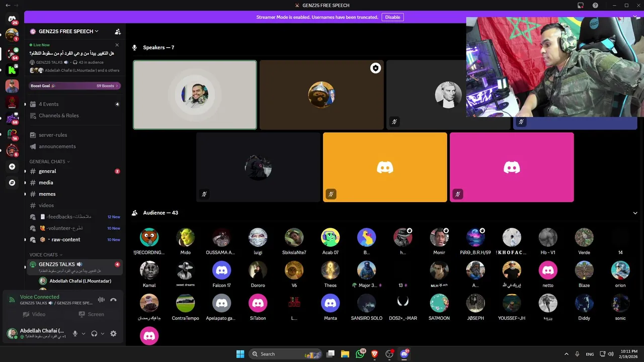This screenshot has height=362, width=644.
Task: Click the Windows taskbar Search box
Action: (x=286, y=354)
